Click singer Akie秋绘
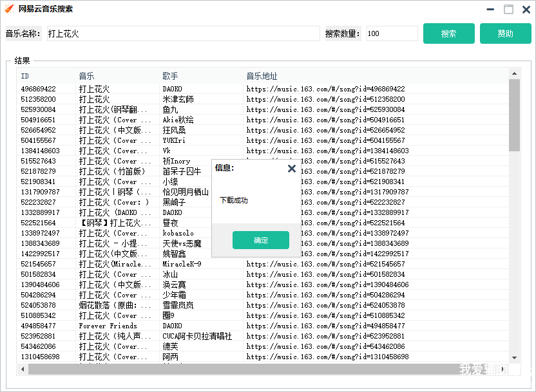This screenshot has height=392, width=536. tap(178, 120)
